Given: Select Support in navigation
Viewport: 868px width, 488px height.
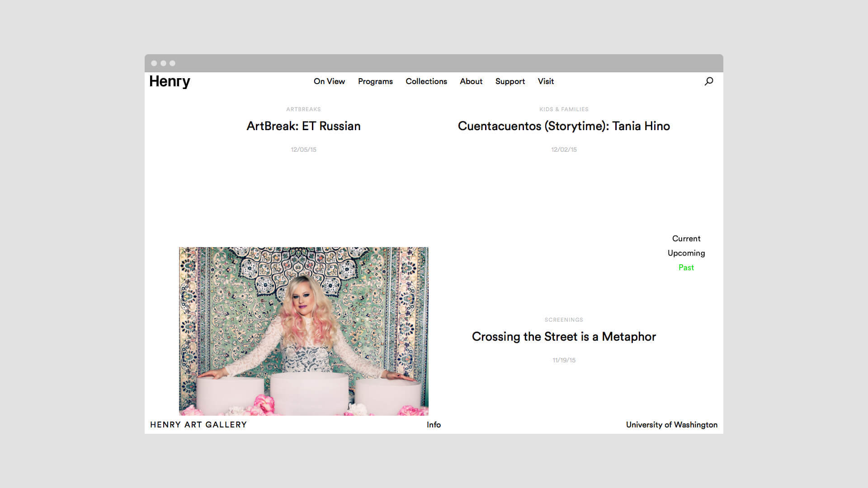Looking at the screenshot, I should pos(510,81).
